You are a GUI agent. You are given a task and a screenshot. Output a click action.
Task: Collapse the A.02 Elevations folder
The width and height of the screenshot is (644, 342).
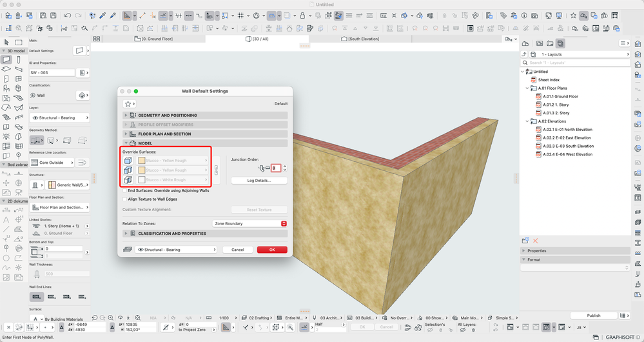(527, 121)
